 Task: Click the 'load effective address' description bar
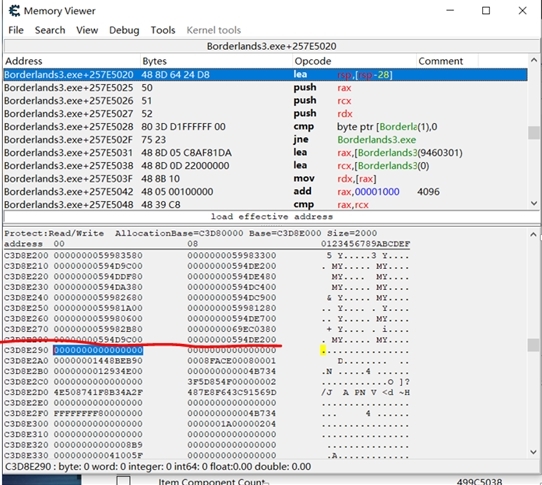pyautogui.click(x=272, y=216)
